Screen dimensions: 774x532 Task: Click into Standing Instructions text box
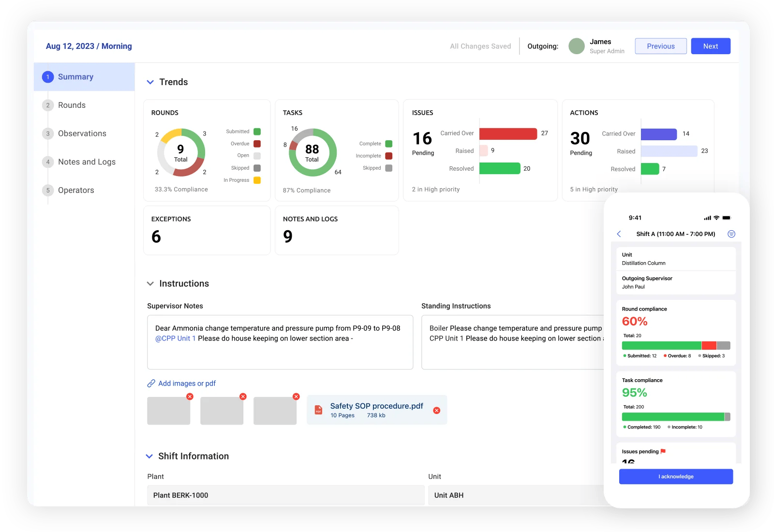click(x=513, y=342)
